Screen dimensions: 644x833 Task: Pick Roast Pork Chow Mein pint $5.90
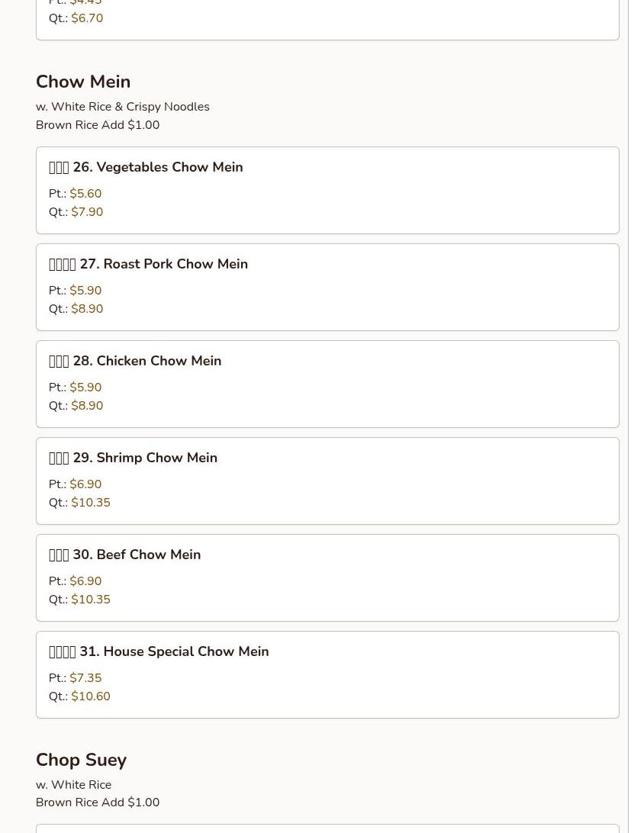85,291
